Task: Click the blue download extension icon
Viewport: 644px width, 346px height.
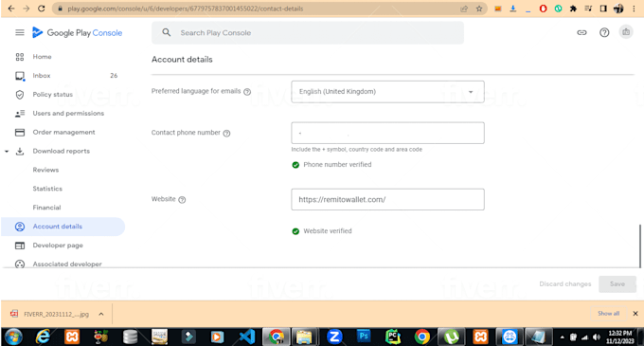Action: (513, 9)
